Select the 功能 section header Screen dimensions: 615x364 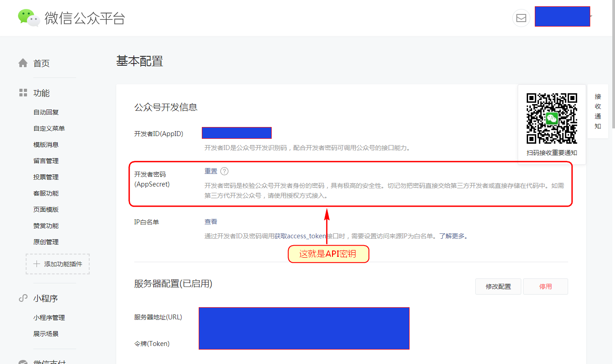(41, 93)
